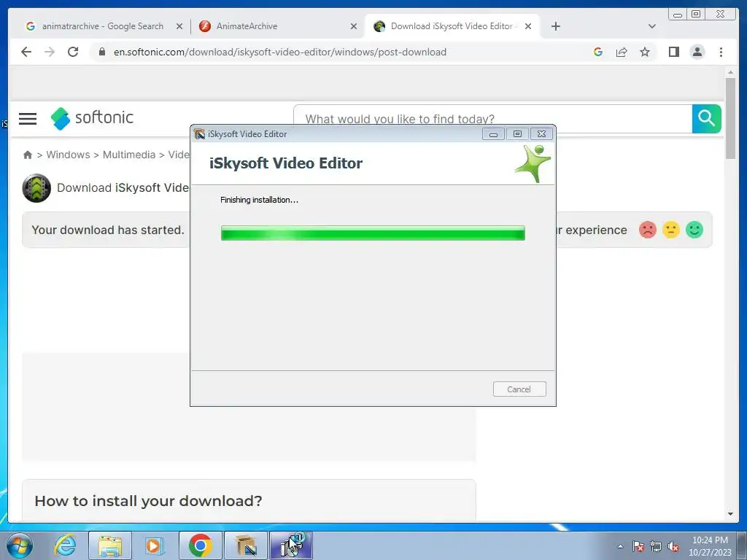Close the Download iSkysoft Video Editor tab
Screen dimensions: 747x560
tap(528, 26)
